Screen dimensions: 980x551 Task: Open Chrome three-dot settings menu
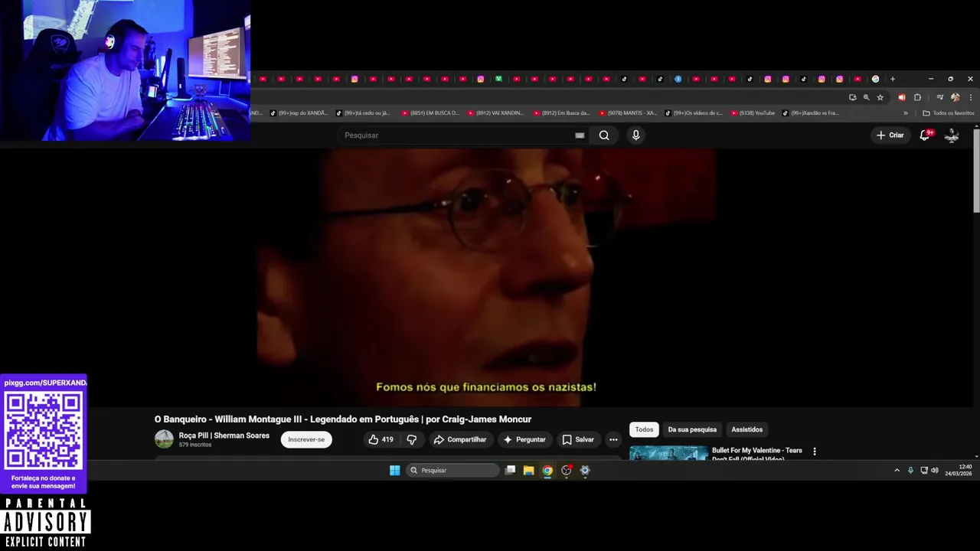click(971, 97)
